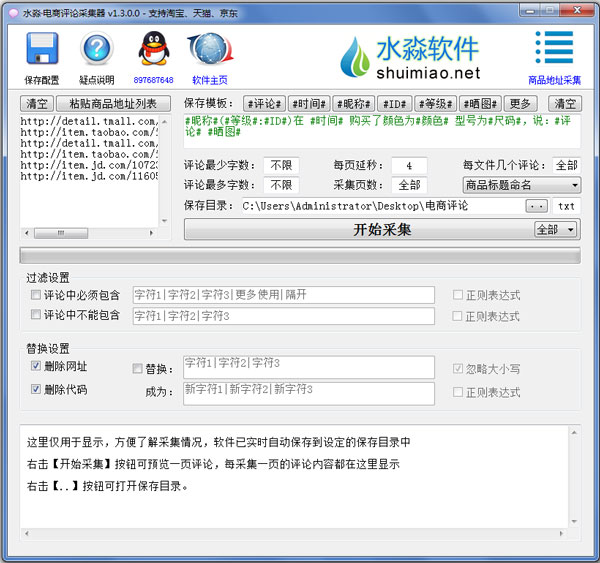Click the '更多' template options button

pos(521,104)
